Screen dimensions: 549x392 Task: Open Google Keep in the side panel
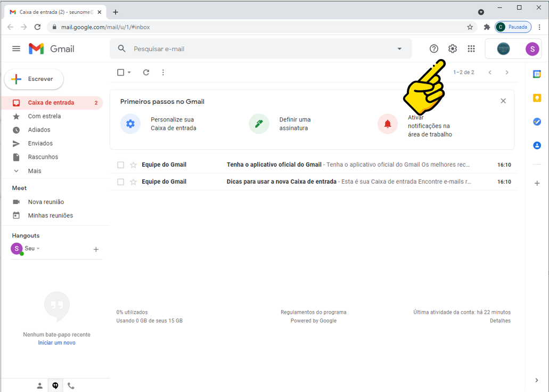pos(537,98)
